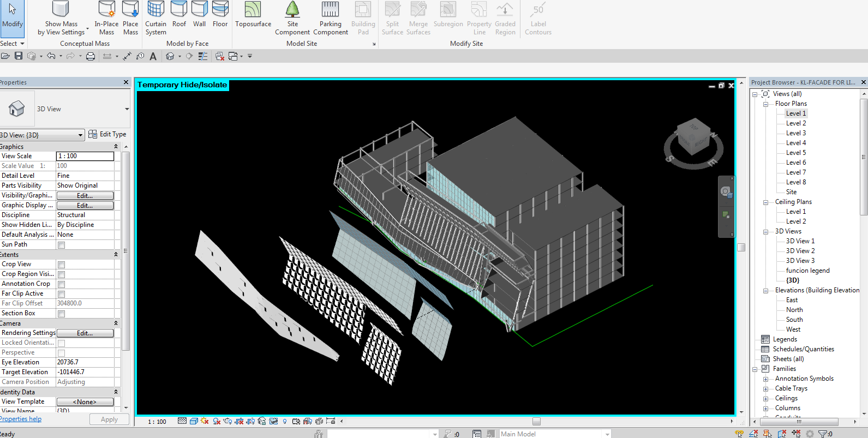Select the South elevation view
Screen dimensions: 868x438
click(794, 320)
